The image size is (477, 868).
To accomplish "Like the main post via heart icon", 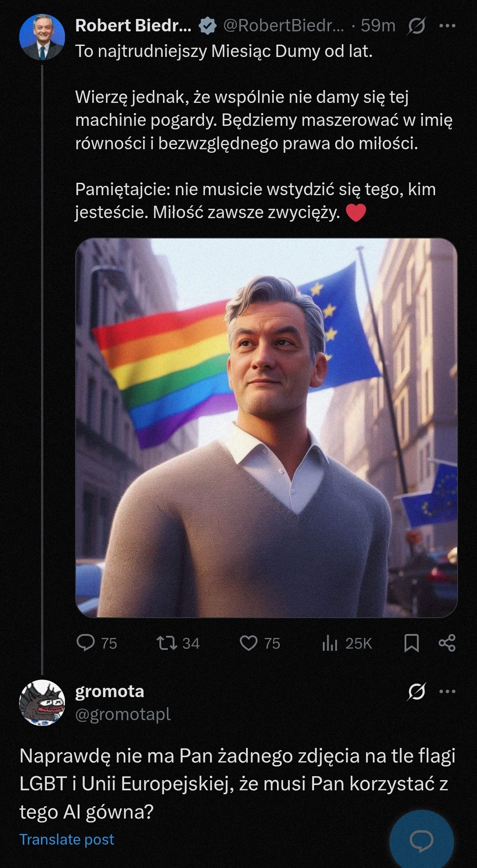I will point(248,643).
